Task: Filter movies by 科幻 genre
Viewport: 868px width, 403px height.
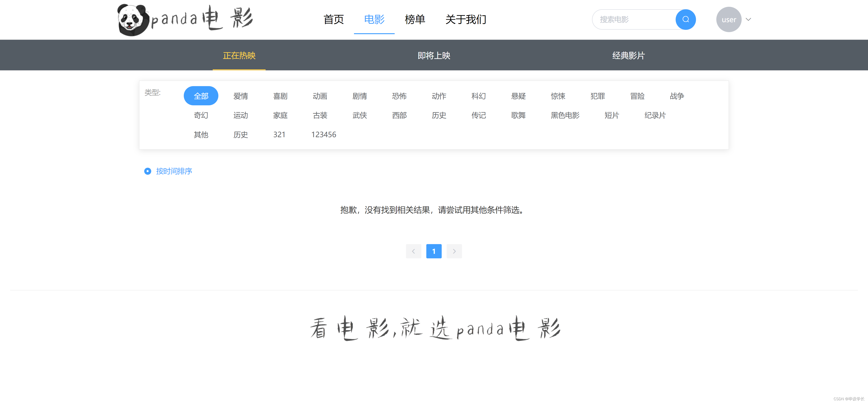Action: click(x=479, y=96)
